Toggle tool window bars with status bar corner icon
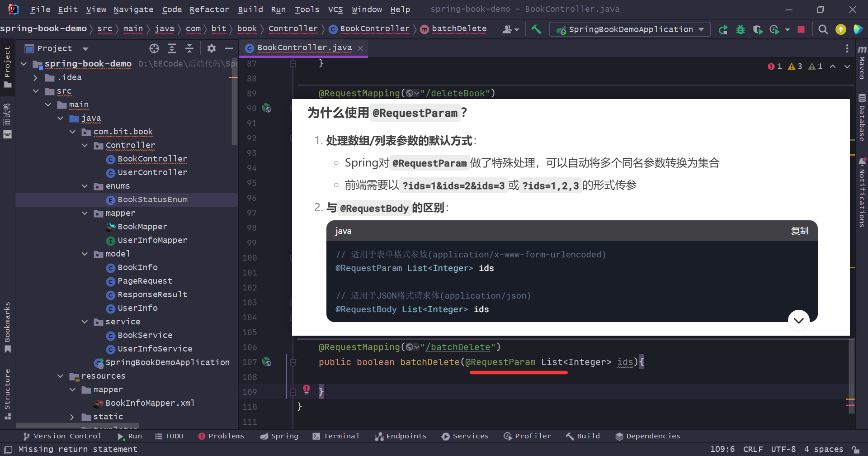868x456 pixels. 8,450
